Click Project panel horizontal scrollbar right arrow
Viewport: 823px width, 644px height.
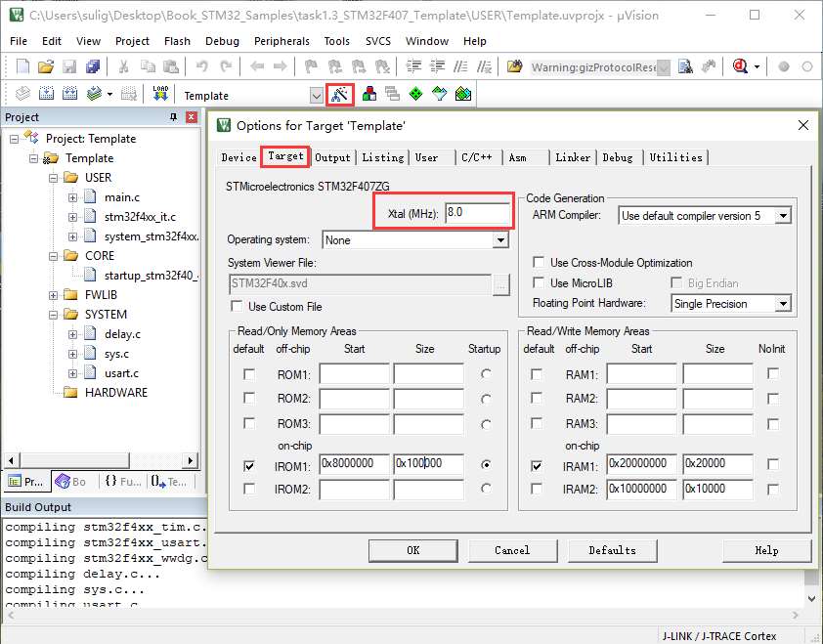191,461
